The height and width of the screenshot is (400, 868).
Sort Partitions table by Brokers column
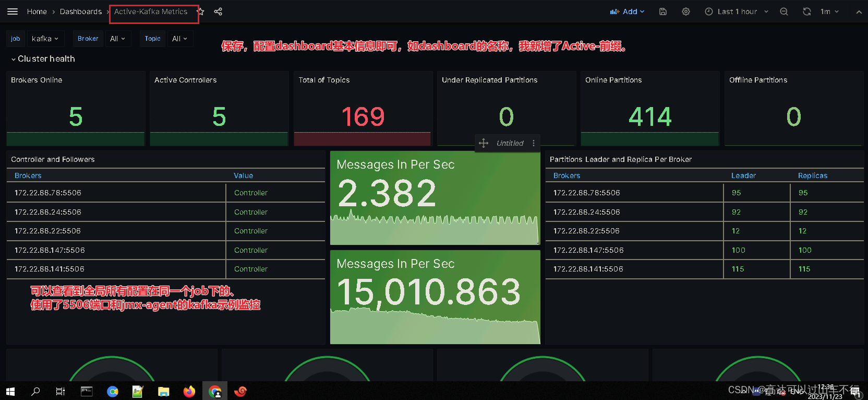point(566,175)
